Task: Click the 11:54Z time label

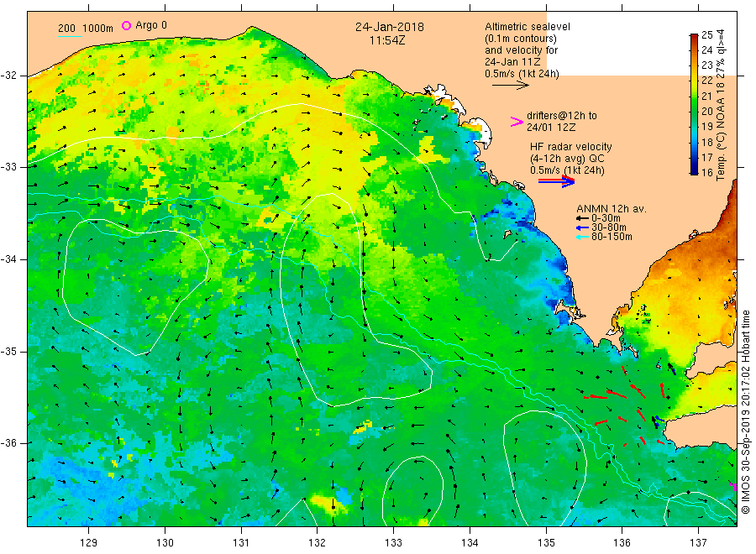Action: tap(387, 40)
